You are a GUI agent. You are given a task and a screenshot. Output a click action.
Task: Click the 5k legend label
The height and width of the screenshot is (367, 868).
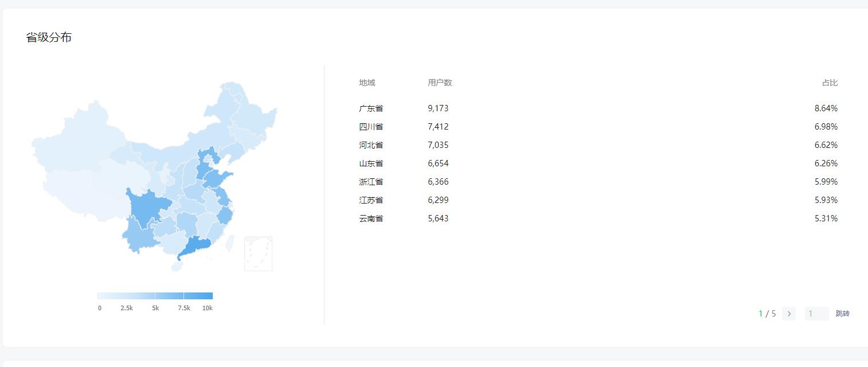click(155, 308)
